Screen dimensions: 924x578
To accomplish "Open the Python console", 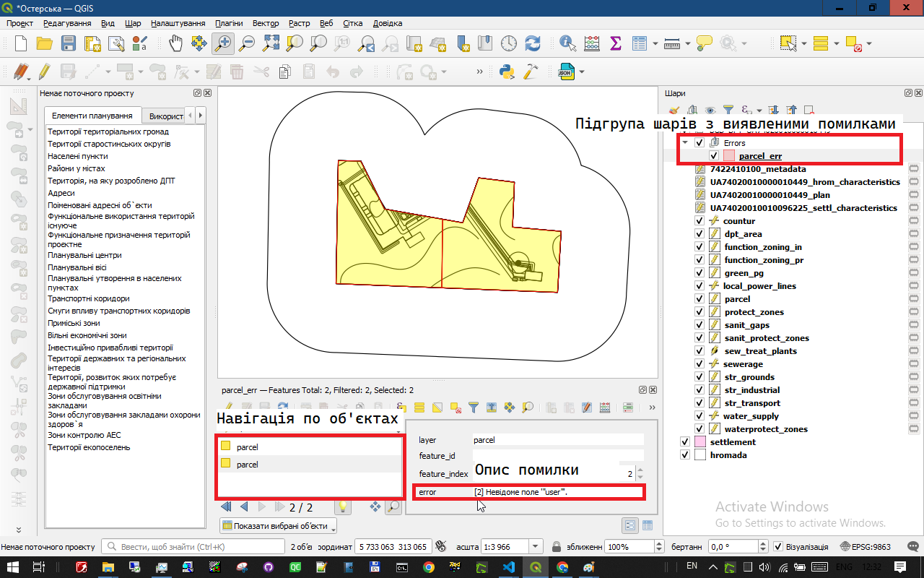I will pos(507,72).
